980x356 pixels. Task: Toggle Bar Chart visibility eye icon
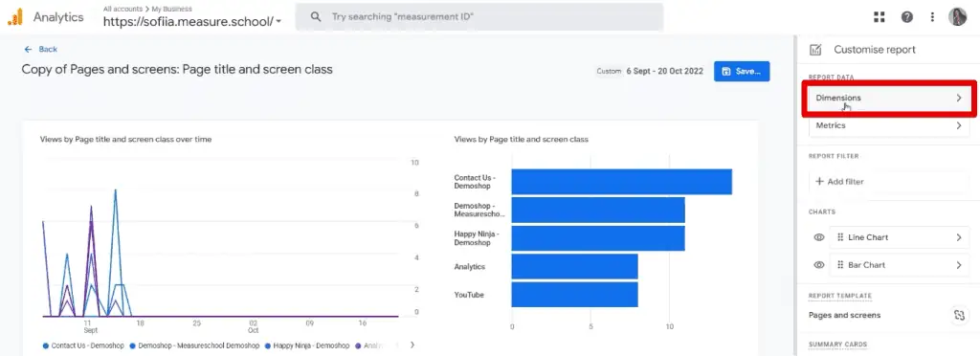click(x=819, y=265)
